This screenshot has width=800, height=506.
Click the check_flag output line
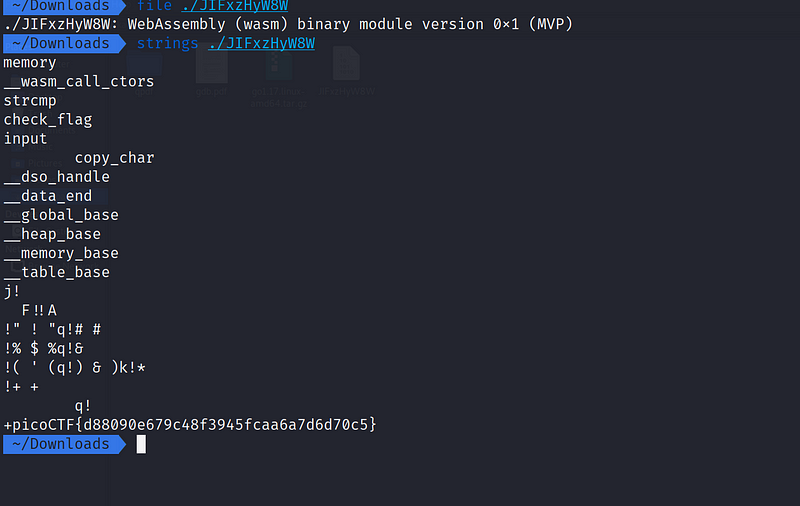[48, 120]
